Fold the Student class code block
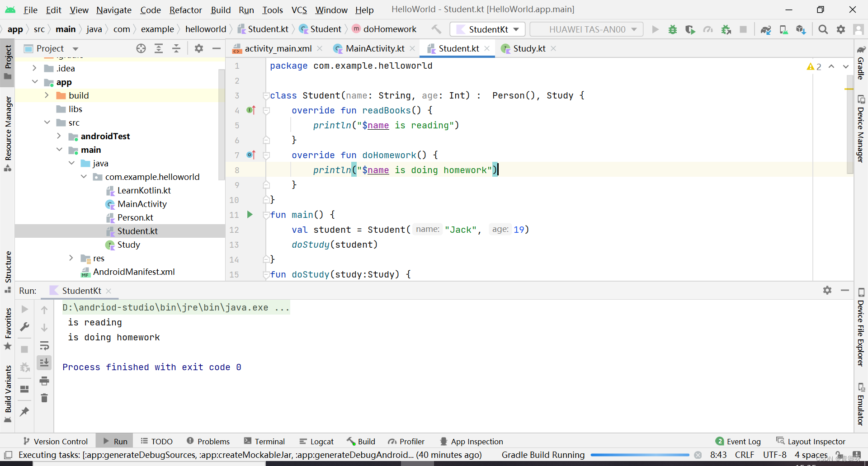 click(266, 95)
